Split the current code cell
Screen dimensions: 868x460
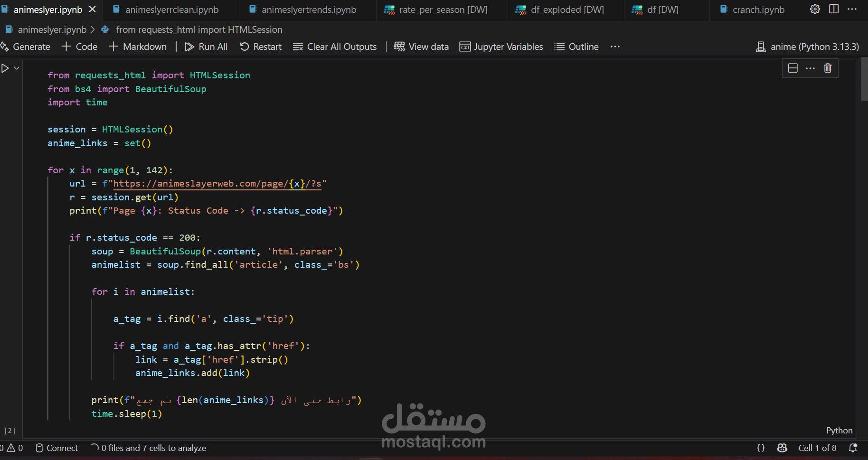point(793,68)
